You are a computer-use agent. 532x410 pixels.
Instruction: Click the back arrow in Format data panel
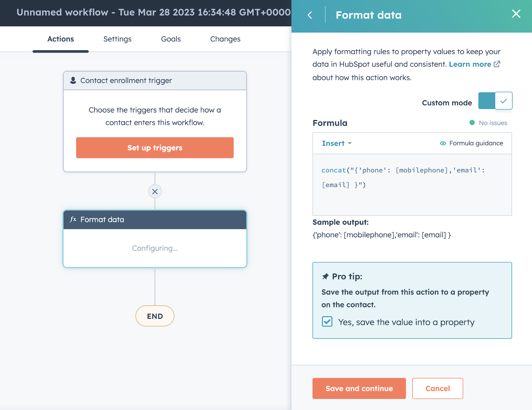pyautogui.click(x=310, y=15)
